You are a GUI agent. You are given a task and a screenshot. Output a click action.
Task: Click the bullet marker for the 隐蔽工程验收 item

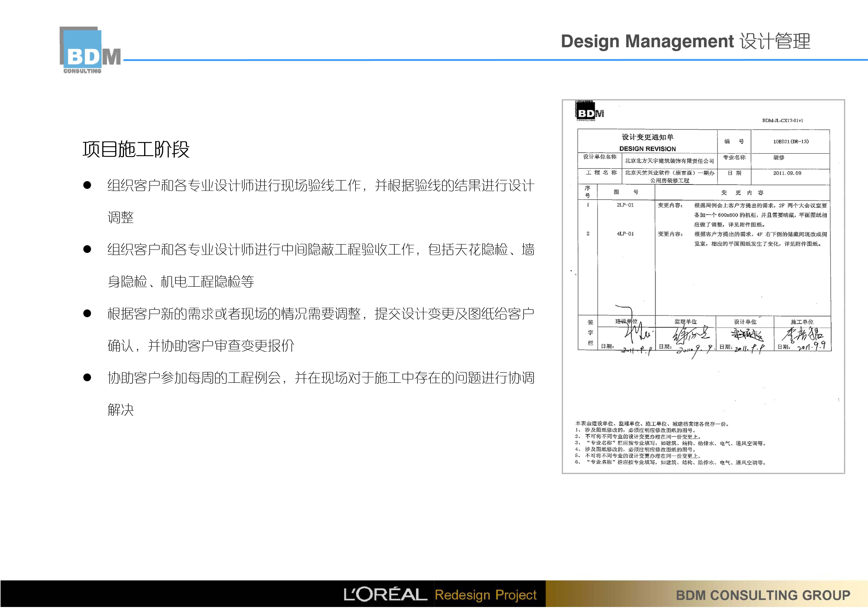tap(88, 249)
